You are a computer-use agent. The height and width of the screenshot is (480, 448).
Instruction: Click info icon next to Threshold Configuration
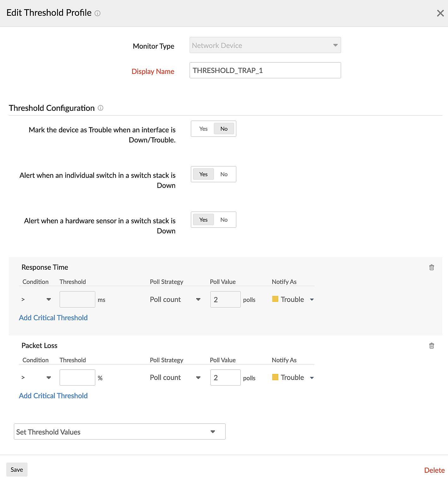[x=101, y=108]
